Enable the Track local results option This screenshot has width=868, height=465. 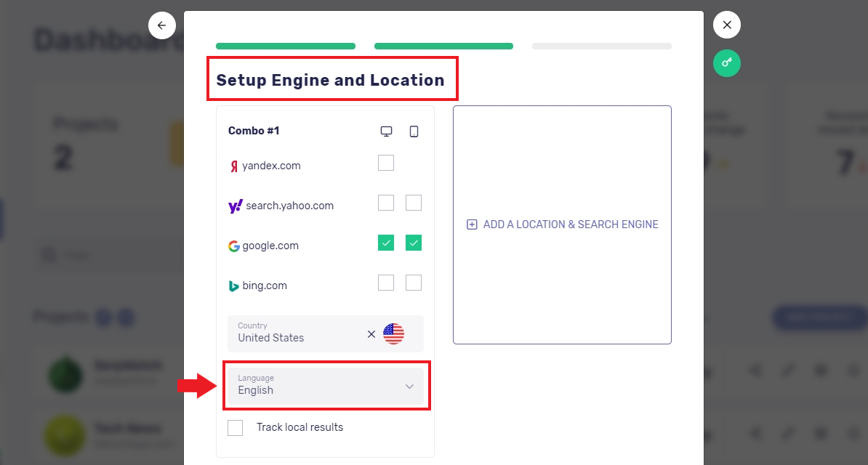(x=235, y=427)
